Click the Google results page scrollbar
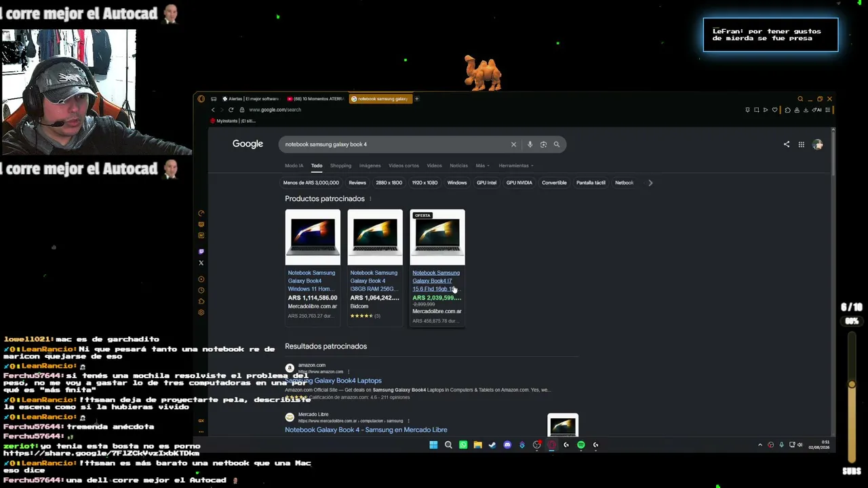 click(833, 152)
